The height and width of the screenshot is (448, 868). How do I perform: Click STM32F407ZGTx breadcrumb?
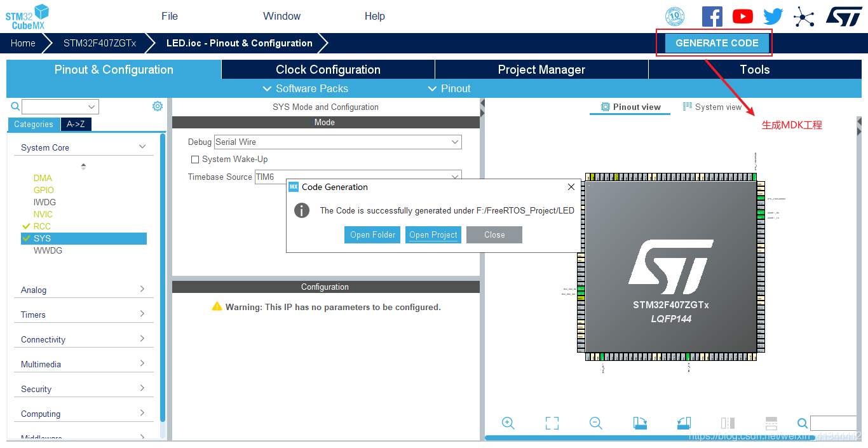click(x=100, y=43)
